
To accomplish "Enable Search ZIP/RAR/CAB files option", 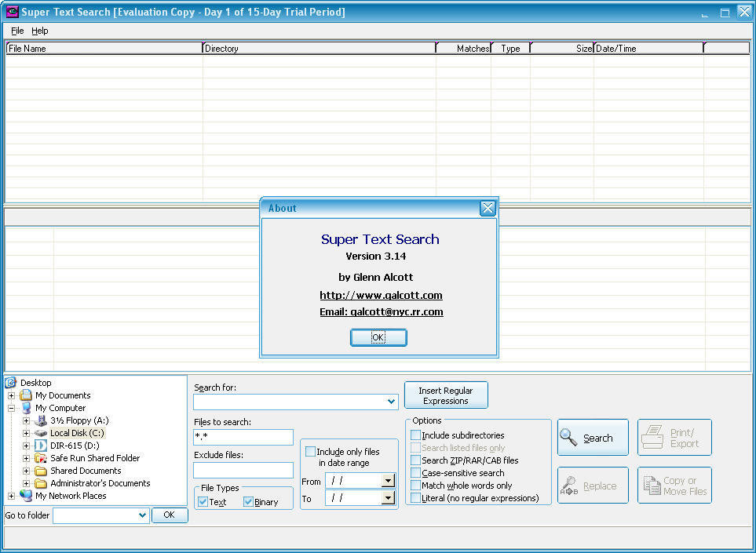I will tap(415, 460).
